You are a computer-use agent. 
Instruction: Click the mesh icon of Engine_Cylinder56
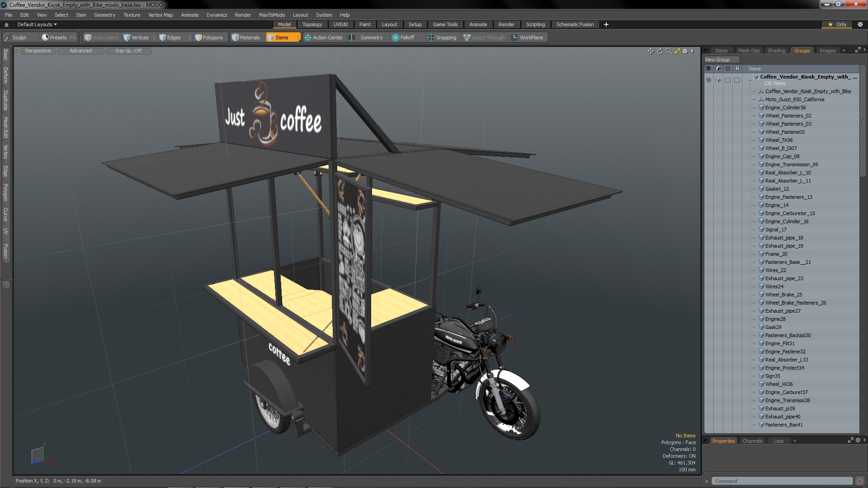point(761,108)
